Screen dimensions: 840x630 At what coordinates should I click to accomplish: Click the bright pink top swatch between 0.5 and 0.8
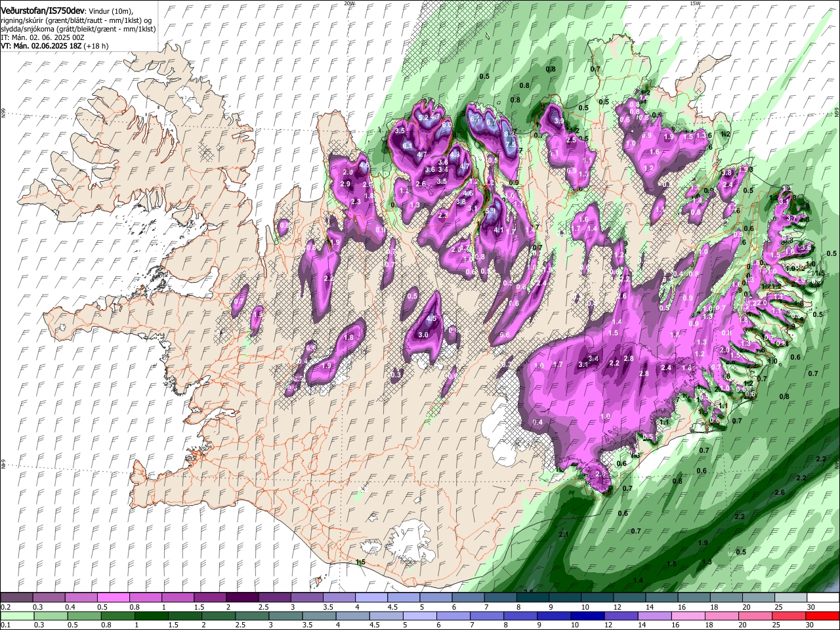(114, 598)
